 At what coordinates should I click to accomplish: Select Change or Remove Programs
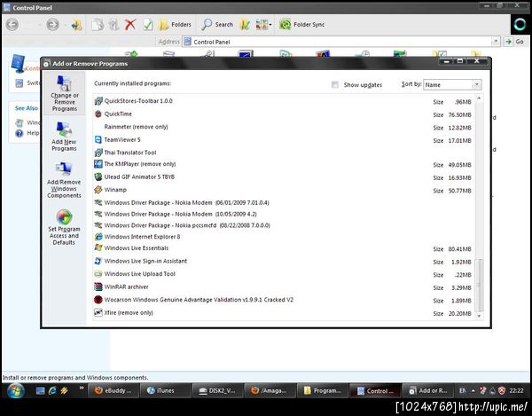pos(64,94)
